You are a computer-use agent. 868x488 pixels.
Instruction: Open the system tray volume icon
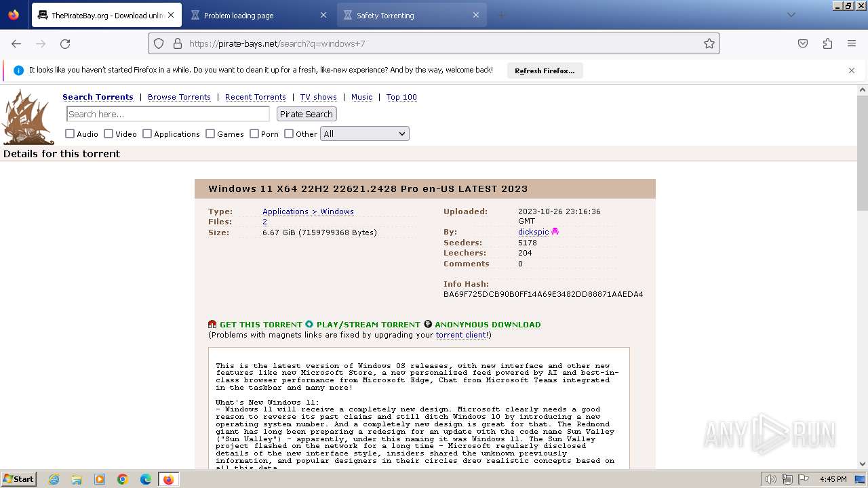point(771,479)
